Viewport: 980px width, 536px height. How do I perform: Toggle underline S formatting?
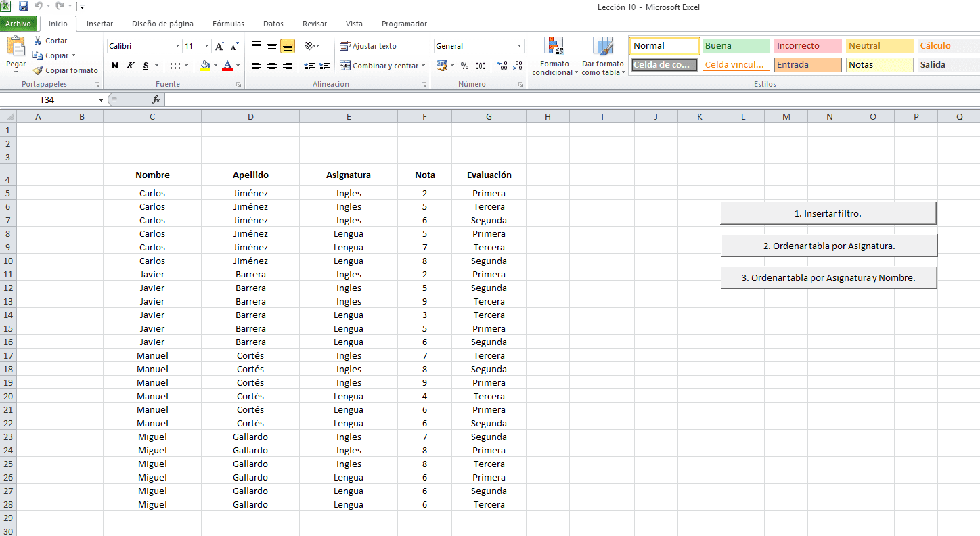[146, 66]
